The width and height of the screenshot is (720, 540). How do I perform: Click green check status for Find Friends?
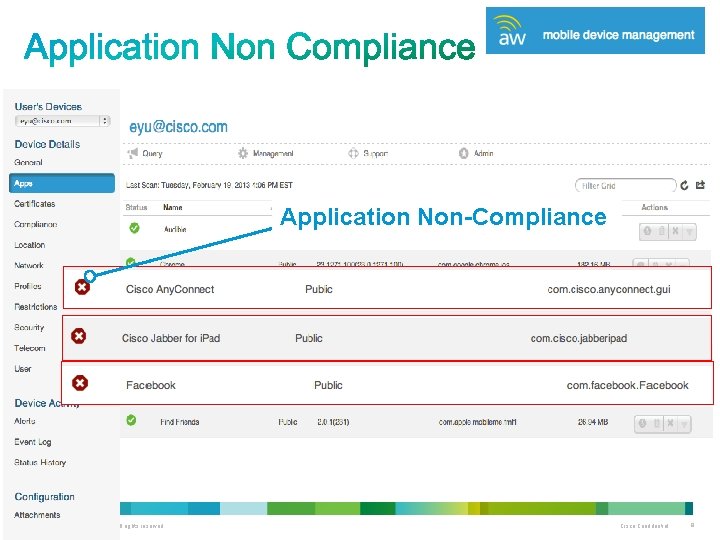coord(131,420)
